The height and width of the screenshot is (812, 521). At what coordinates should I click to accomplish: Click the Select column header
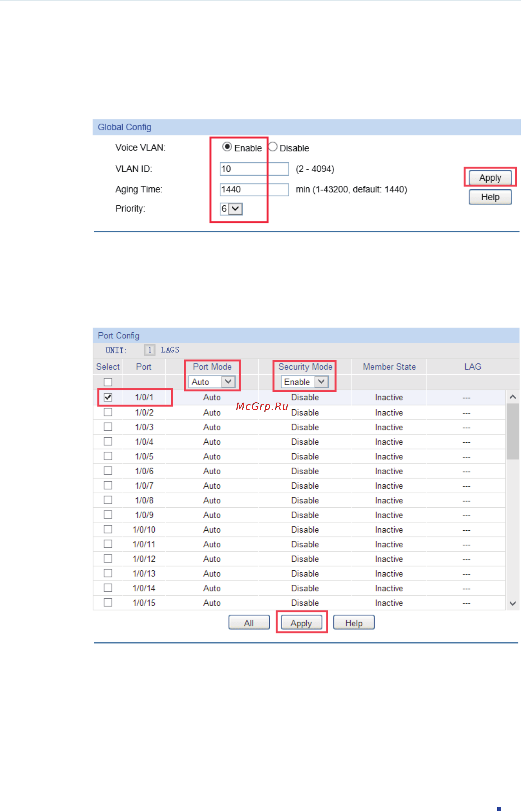(x=108, y=367)
